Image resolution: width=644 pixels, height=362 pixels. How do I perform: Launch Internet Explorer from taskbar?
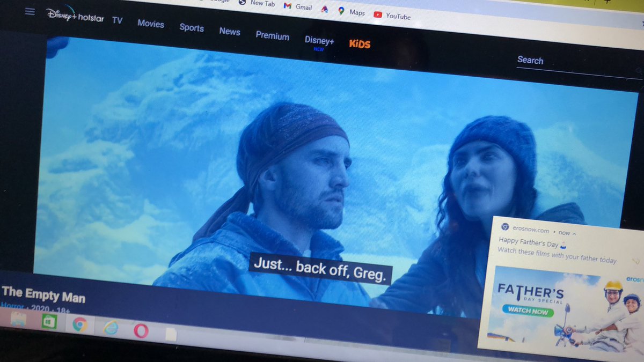point(111,327)
